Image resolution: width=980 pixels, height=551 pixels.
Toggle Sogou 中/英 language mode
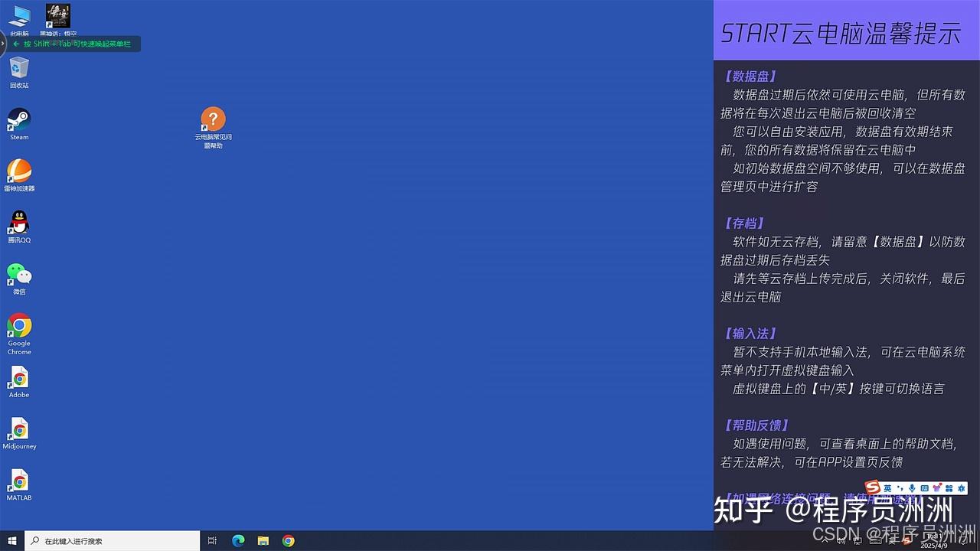click(887, 487)
